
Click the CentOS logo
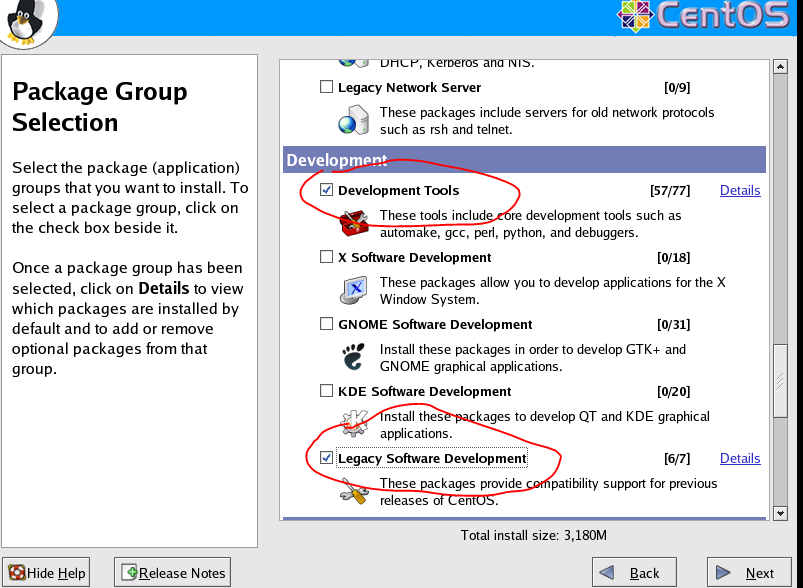coord(703,15)
